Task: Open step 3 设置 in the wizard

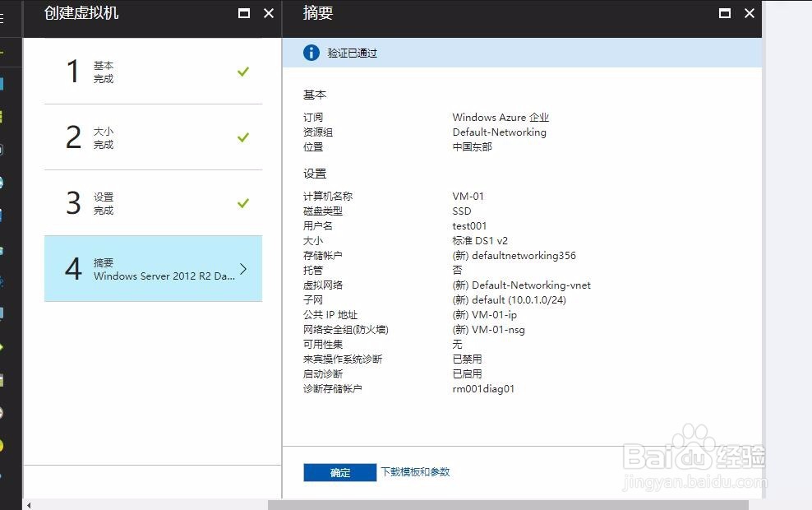Action: [x=154, y=203]
